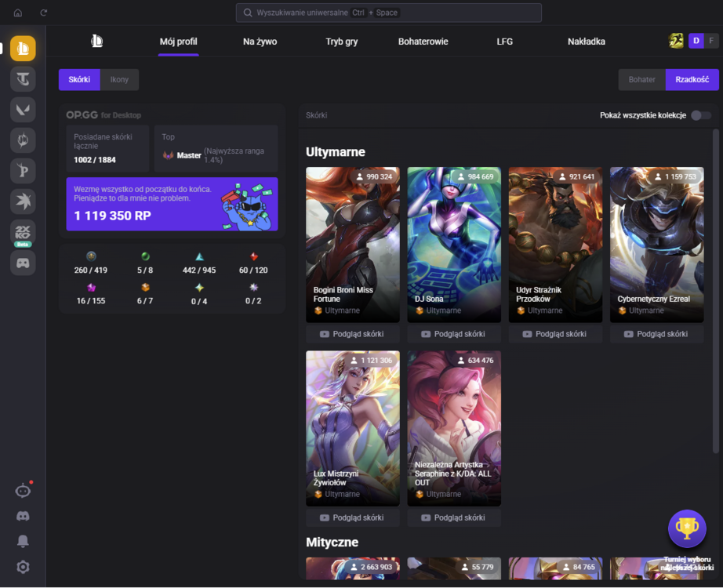This screenshot has width=723, height=588.
Task: Click the 260 / 419 rarity count
Action: click(x=91, y=270)
